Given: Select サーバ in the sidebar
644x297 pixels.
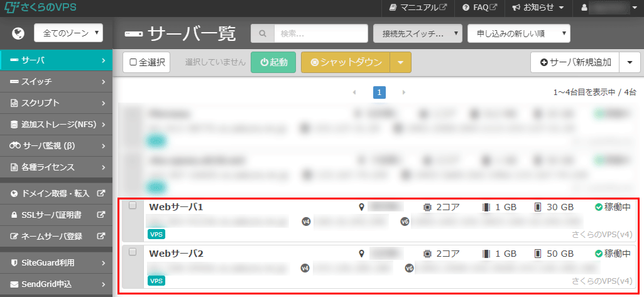Looking at the screenshot, I should (57, 60).
